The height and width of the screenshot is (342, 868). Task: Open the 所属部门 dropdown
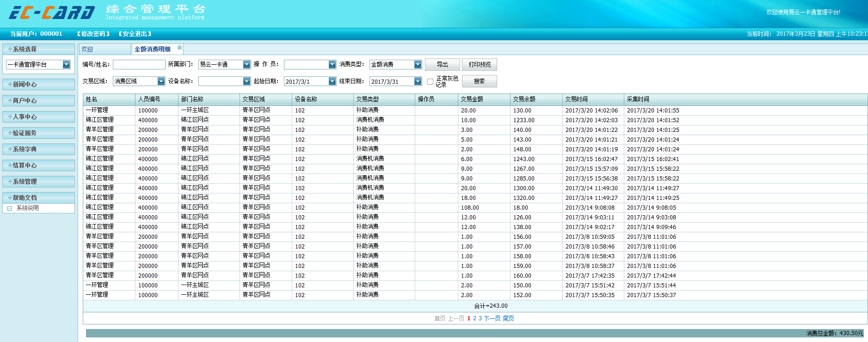247,65
